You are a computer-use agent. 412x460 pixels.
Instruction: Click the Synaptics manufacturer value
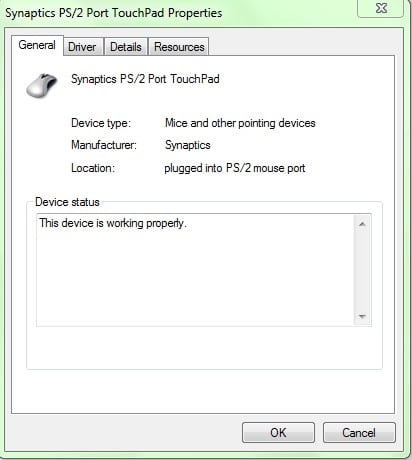click(x=188, y=145)
